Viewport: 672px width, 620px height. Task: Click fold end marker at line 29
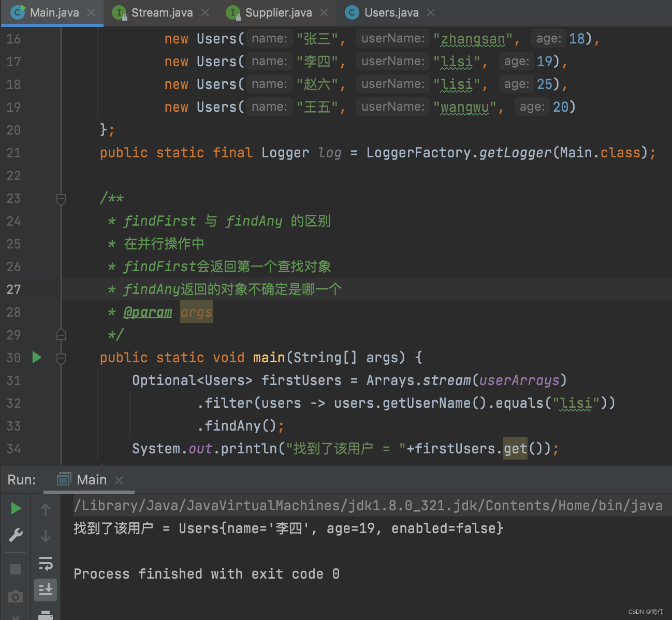click(61, 335)
